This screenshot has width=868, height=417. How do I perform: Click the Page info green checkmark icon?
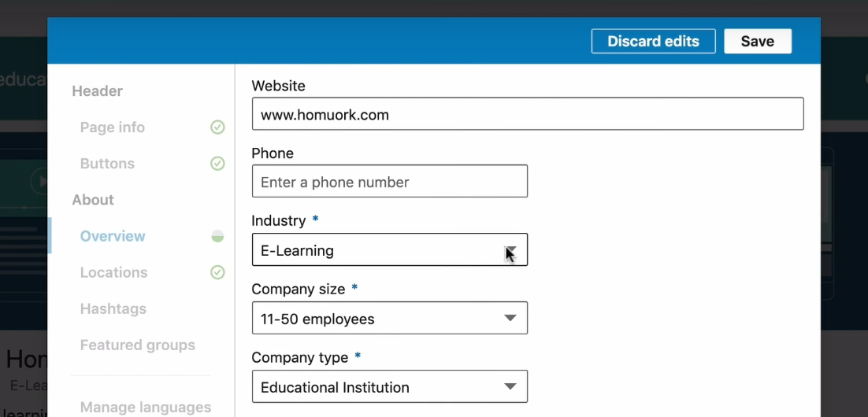pos(217,127)
